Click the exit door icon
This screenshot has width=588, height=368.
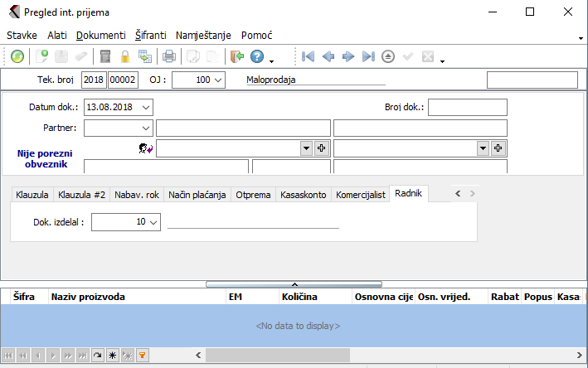[236, 56]
